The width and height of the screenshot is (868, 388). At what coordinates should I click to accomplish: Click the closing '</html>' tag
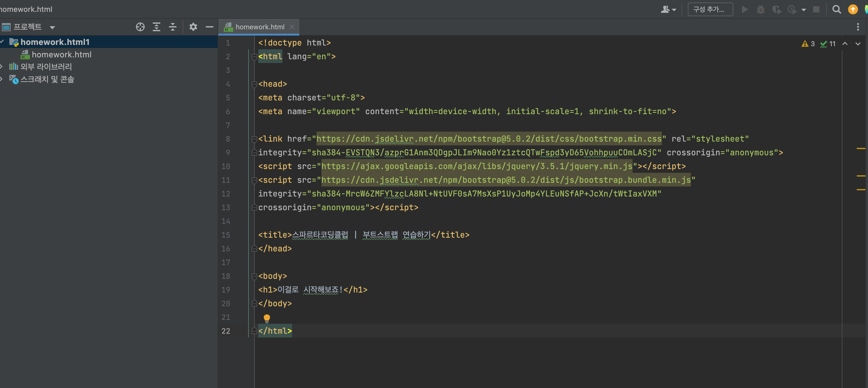tap(275, 331)
